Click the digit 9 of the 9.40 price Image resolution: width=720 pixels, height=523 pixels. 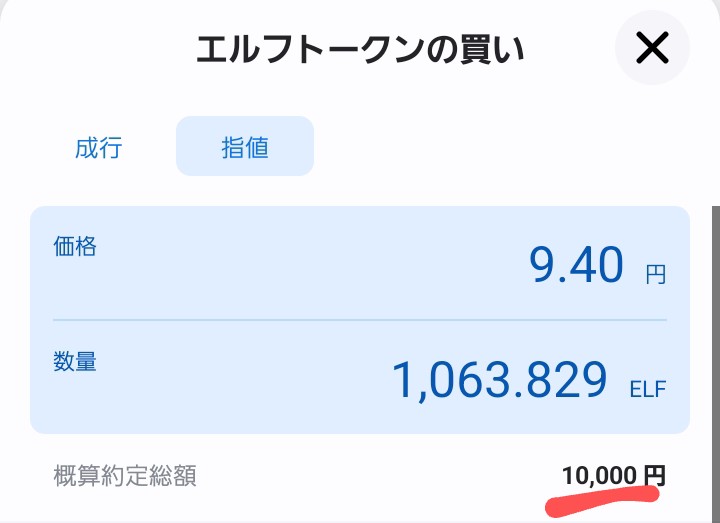(544, 264)
